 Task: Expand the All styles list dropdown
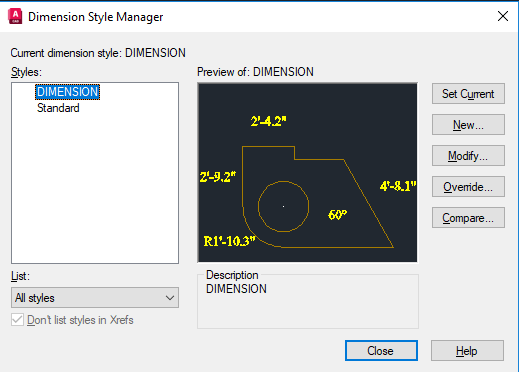pos(95,298)
